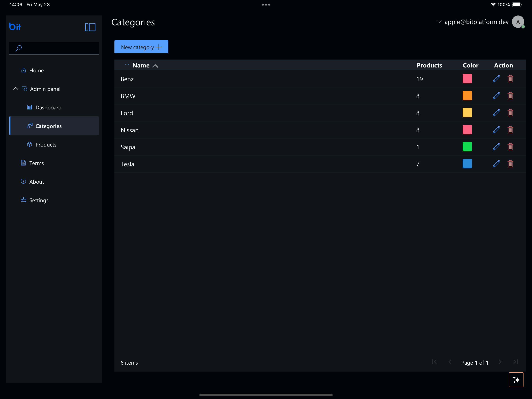
Task: Click Tesla blue color swatch
Action: 467,164
